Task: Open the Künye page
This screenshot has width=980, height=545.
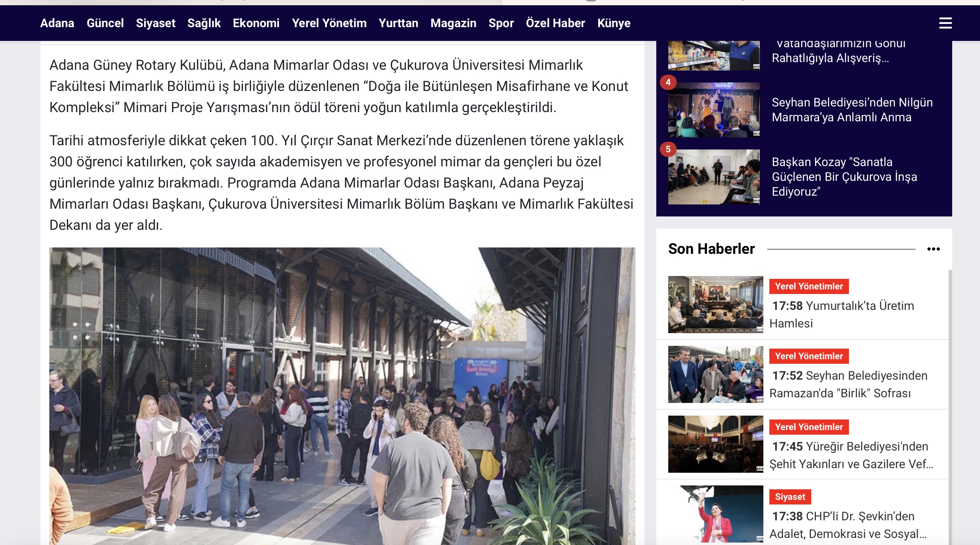Action: click(613, 23)
